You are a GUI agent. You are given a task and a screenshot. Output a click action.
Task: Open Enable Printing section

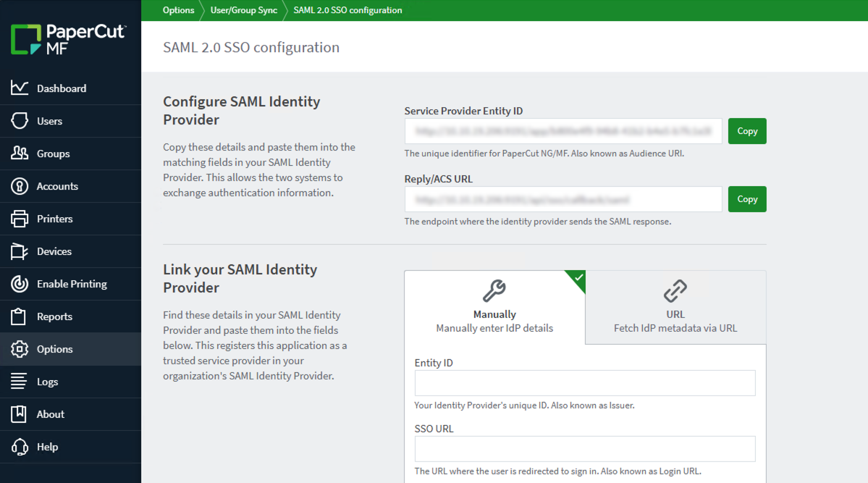point(70,284)
